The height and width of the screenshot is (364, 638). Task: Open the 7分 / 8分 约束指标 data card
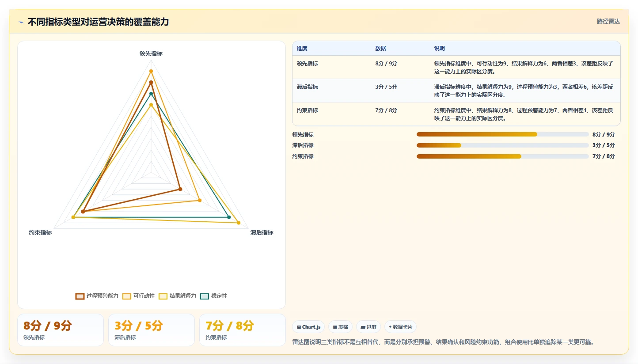243,330
